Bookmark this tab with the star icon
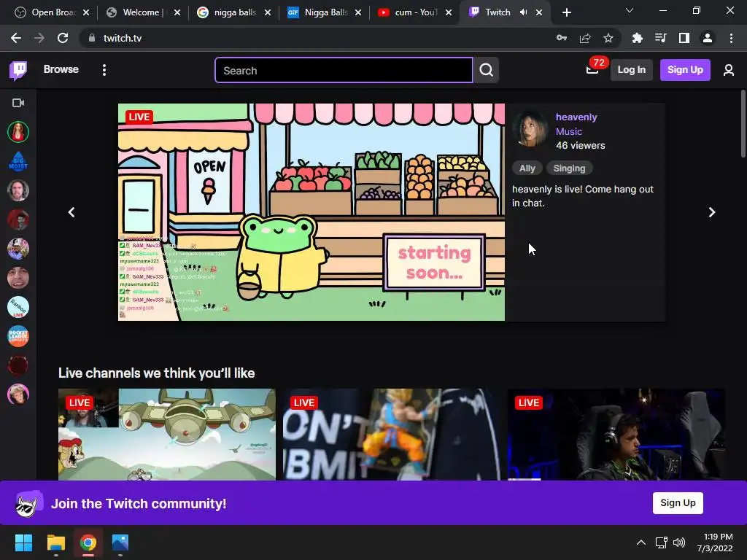This screenshot has height=560, width=747. tap(608, 38)
